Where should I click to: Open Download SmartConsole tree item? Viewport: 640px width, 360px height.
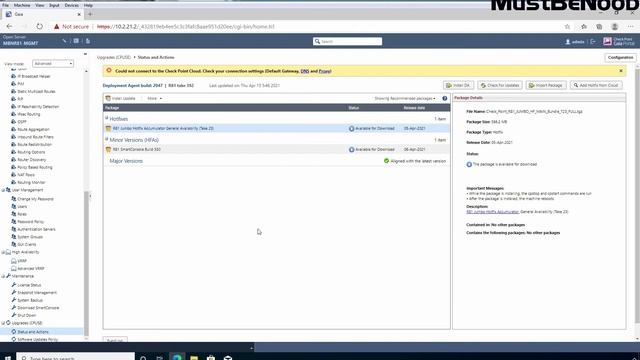(38, 308)
